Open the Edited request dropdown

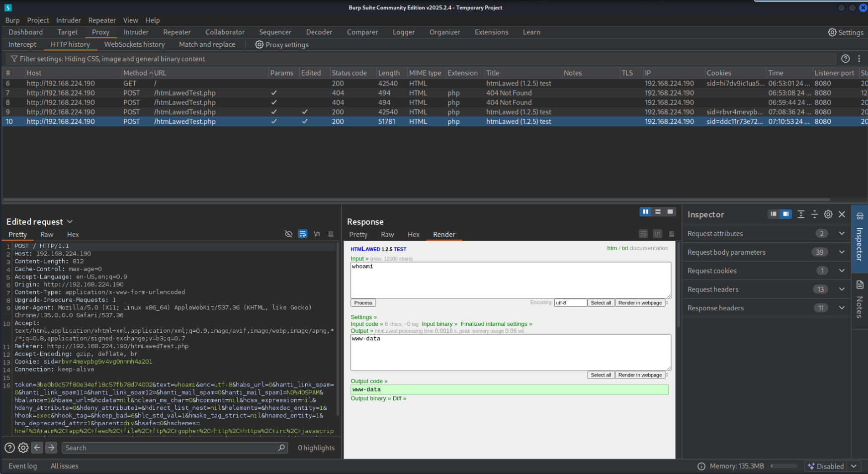click(70, 221)
